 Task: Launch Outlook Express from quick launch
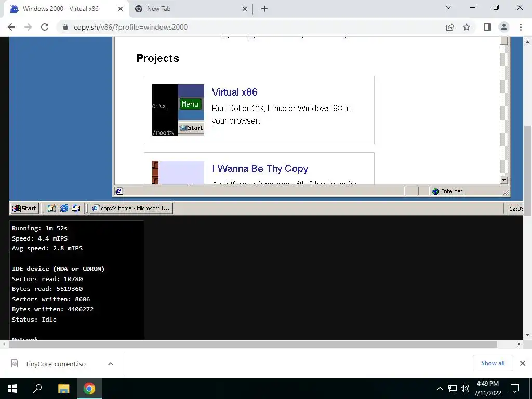tap(76, 208)
